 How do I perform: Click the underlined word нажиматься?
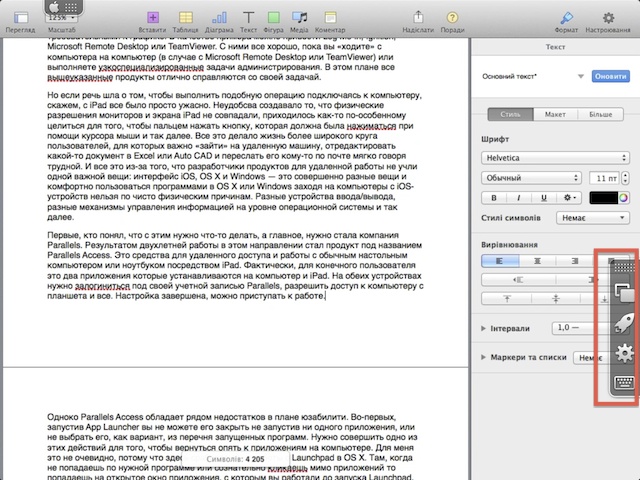coord(371,126)
